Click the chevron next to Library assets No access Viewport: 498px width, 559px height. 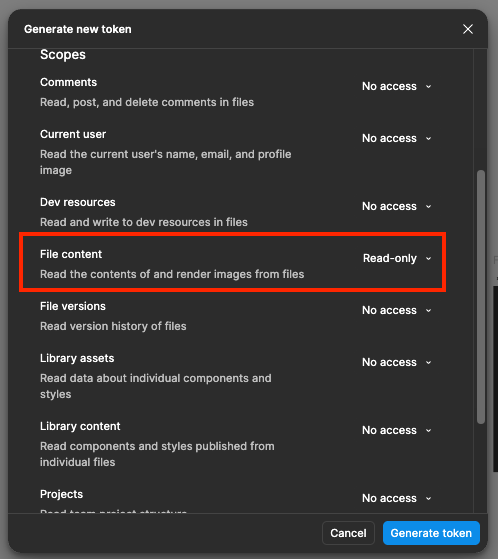point(428,363)
